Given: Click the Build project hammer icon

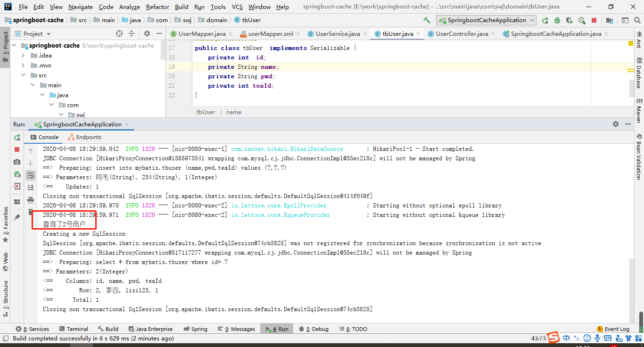Looking at the screenshot, I should (x=427, y=20).
